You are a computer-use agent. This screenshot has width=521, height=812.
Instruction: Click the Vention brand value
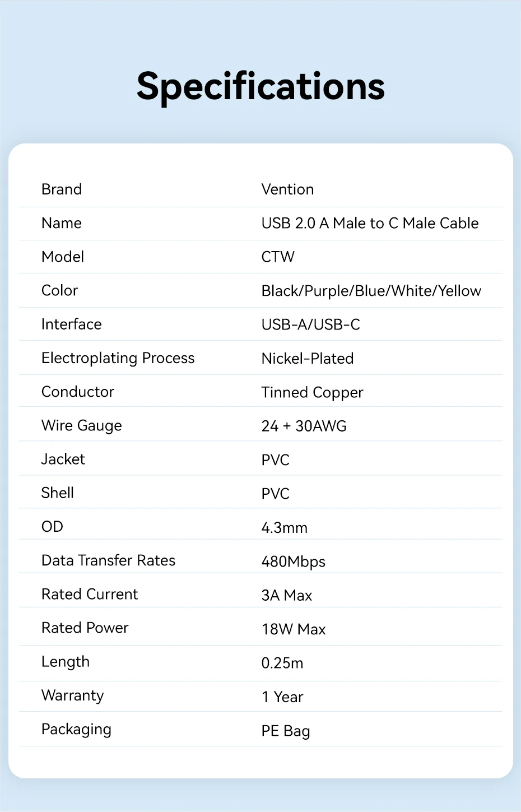[x=287, y=189]
